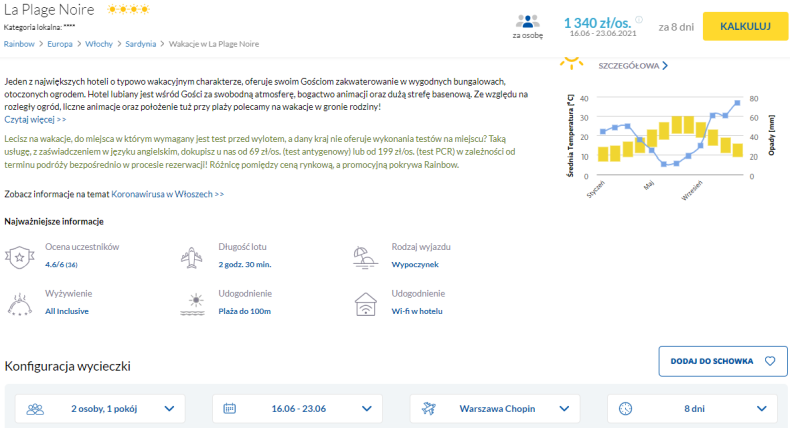This screenshot has width=790, height=428.
Task: Open the Warszawa Chopin departure dropdown
Action: [x=494, y=408]
